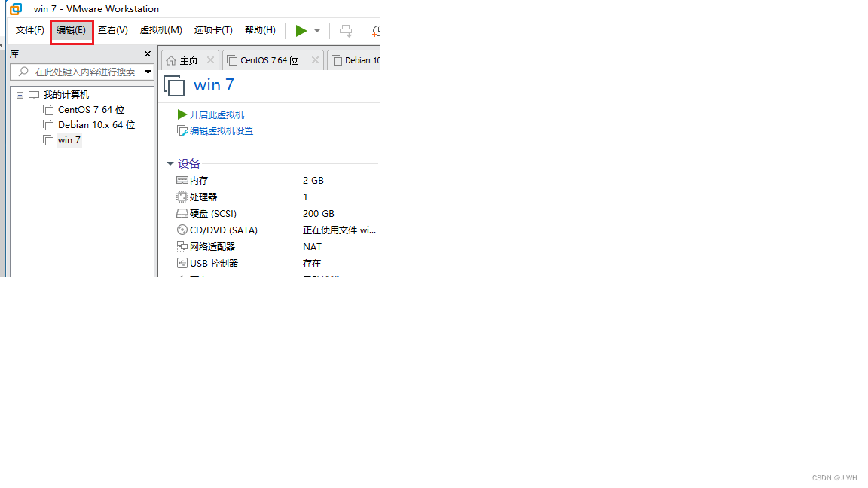Click the 开启此虚拟机 link
This screenshot has width=868, height=488.
point(216,114)
